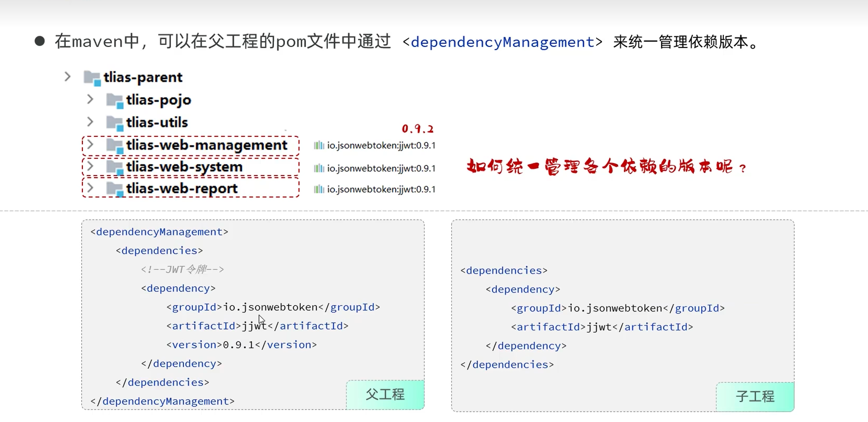The image size is (868, 422).
Task: Click library icon beside tlias-web-report jjwt dependency
Action: pos(319,189)
